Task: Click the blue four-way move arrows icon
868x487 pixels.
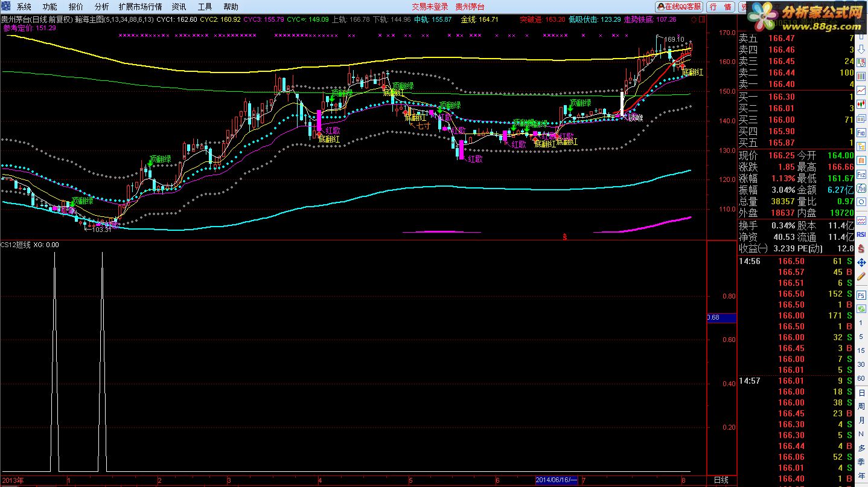Action: (861, 262)
